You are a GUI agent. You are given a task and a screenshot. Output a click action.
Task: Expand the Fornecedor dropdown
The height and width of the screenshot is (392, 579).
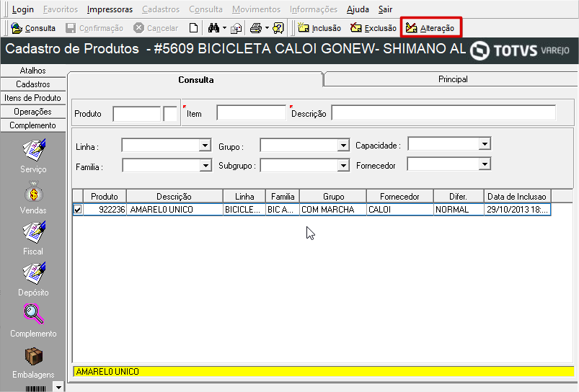click(485, 164)
